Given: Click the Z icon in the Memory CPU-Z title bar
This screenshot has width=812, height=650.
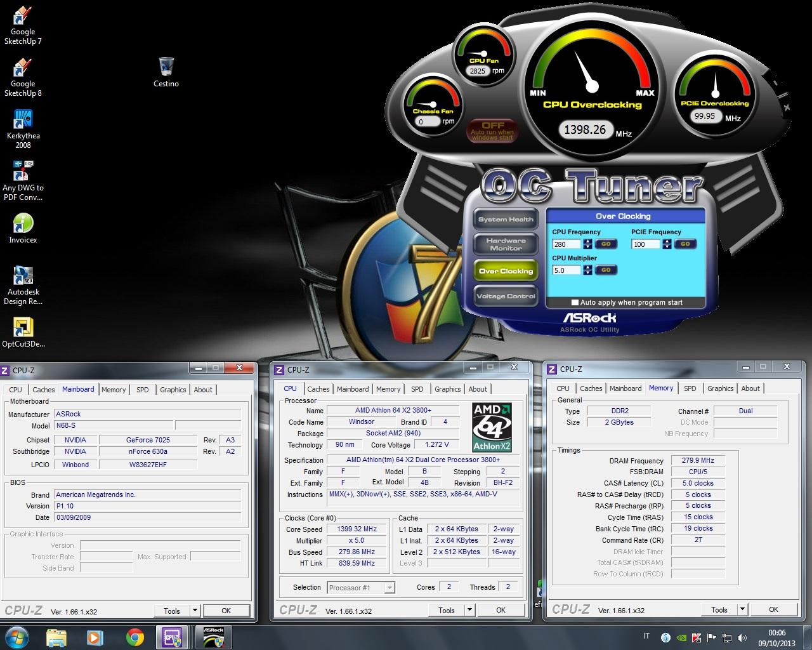Looking at the screenshot, I should click(553, 369).
